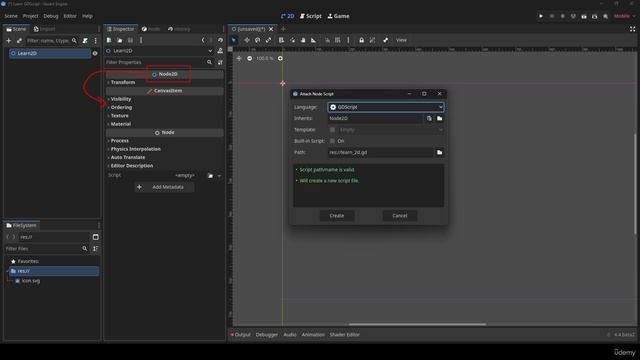Toggle distraction-free mode expand icon
This screenshot has height=360, width=640.
(x=632, y=29)
